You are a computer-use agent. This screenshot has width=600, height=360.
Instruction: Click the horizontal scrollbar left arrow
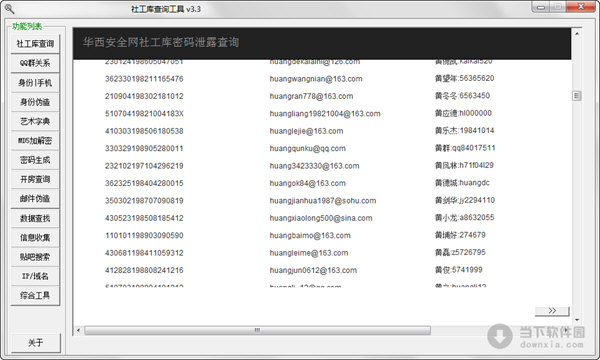click(x=78, y=330)
